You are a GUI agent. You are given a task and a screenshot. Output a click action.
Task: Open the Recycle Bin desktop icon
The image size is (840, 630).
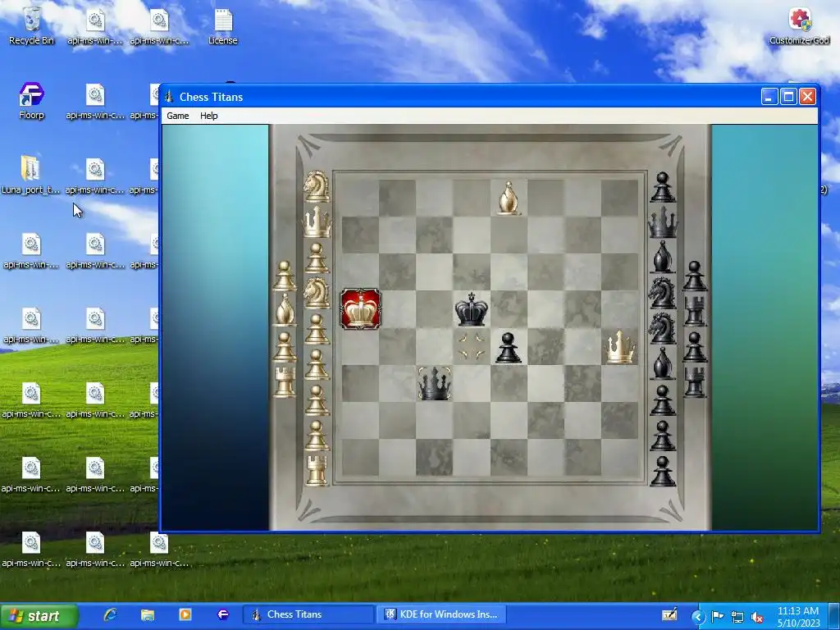point(32,26)
